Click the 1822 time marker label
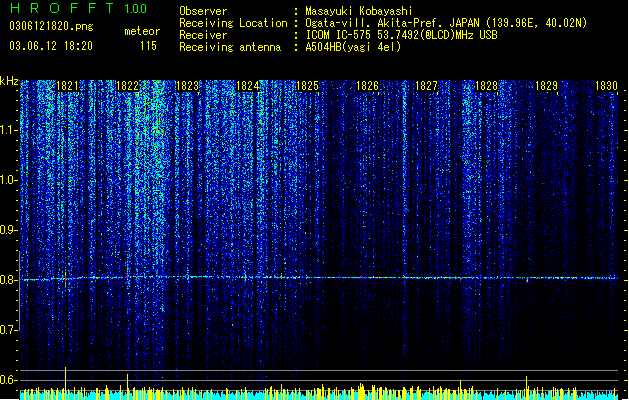This screenshot has height=400, width=629. pyautogui.click(x=127, y=86)
